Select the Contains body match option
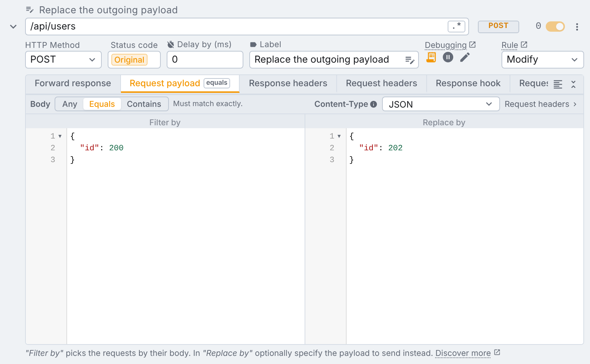This screenshot has width=590, height=364. [144, 104]
